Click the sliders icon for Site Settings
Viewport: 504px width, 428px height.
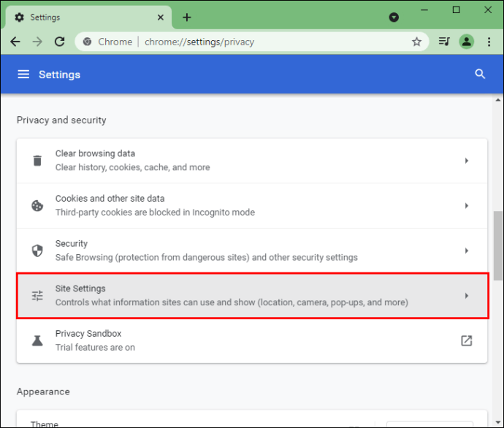[37, 296]
